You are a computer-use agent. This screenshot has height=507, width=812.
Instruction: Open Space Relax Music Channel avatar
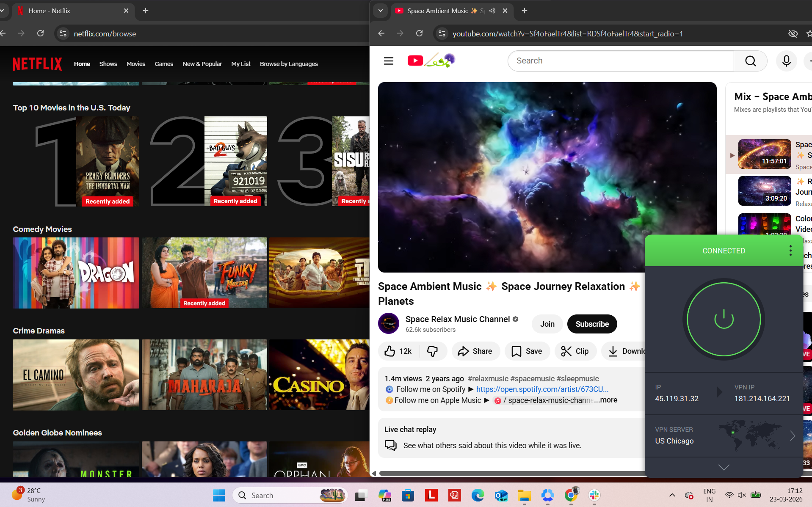(x=388, y=323)
